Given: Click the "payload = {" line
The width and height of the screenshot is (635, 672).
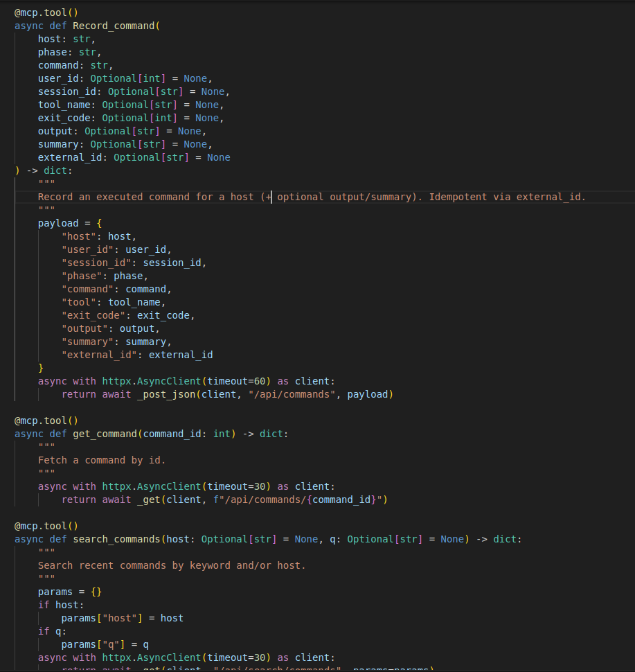Looking at the screenshot, I should coord(70,224).
